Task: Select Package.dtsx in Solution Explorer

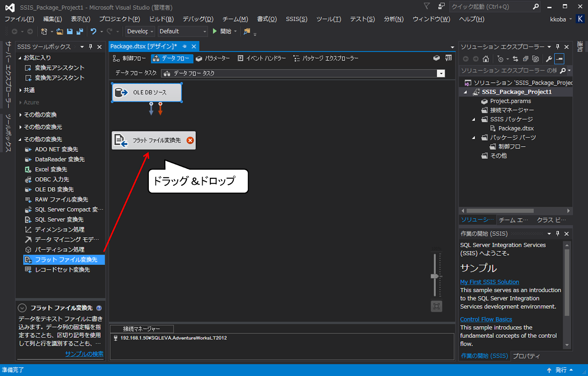Action: (516, 129)
